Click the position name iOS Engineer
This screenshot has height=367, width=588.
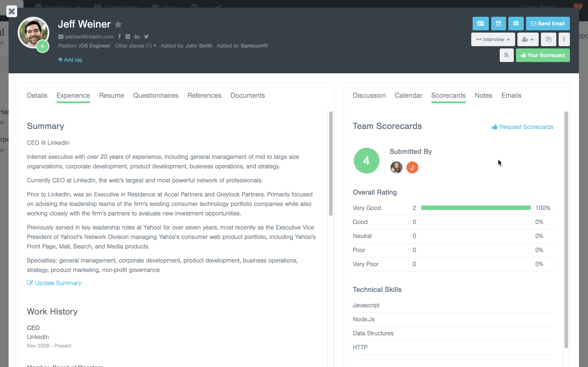click(95, 46)
